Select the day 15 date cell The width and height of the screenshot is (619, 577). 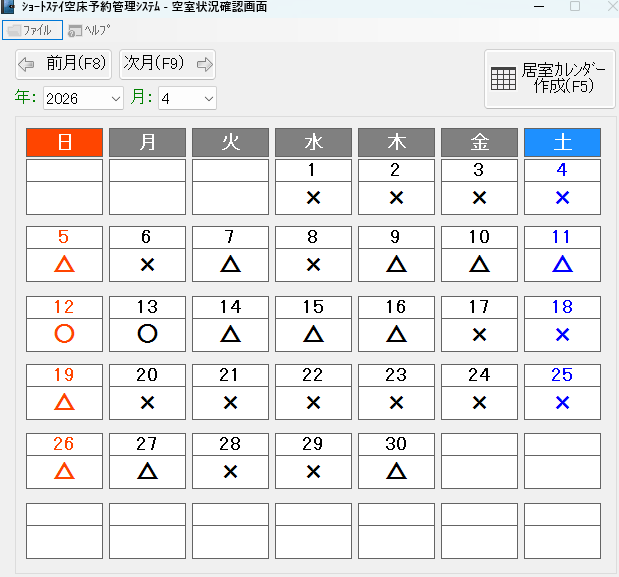pos(313,307)
